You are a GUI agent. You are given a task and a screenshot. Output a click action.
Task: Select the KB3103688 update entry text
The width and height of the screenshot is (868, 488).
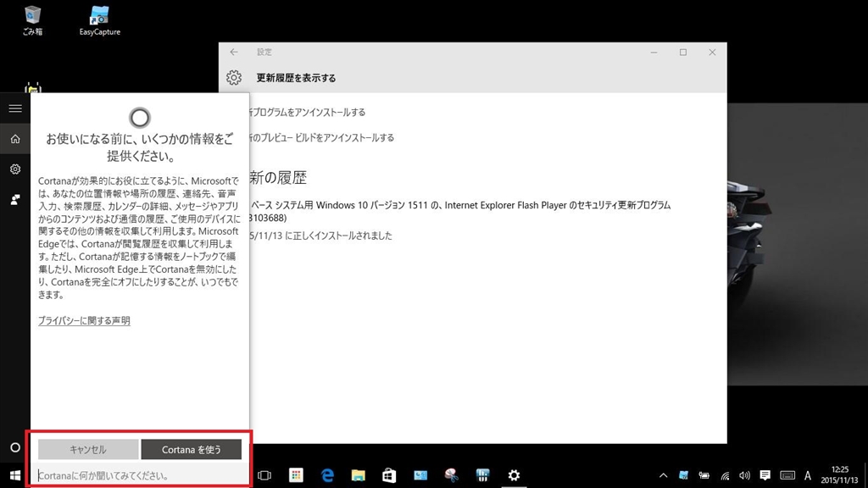[460, 211]
